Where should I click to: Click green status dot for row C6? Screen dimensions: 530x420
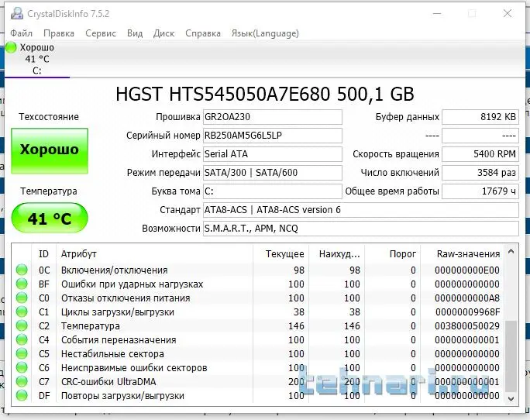[x=22, y=367]
